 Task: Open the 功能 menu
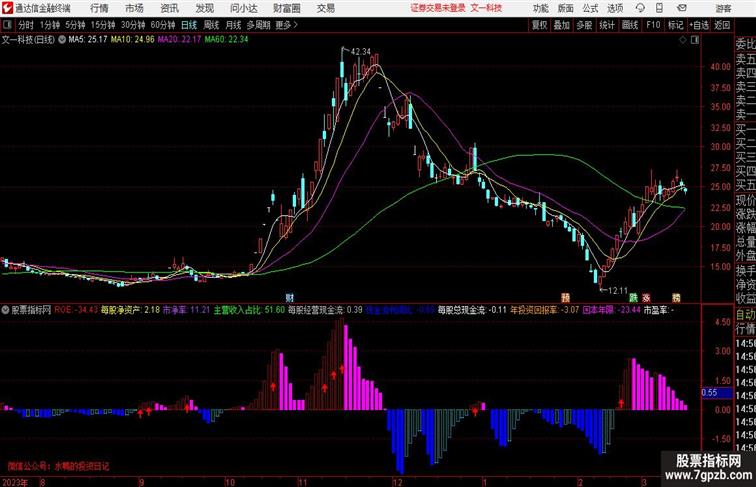(540, 8)
